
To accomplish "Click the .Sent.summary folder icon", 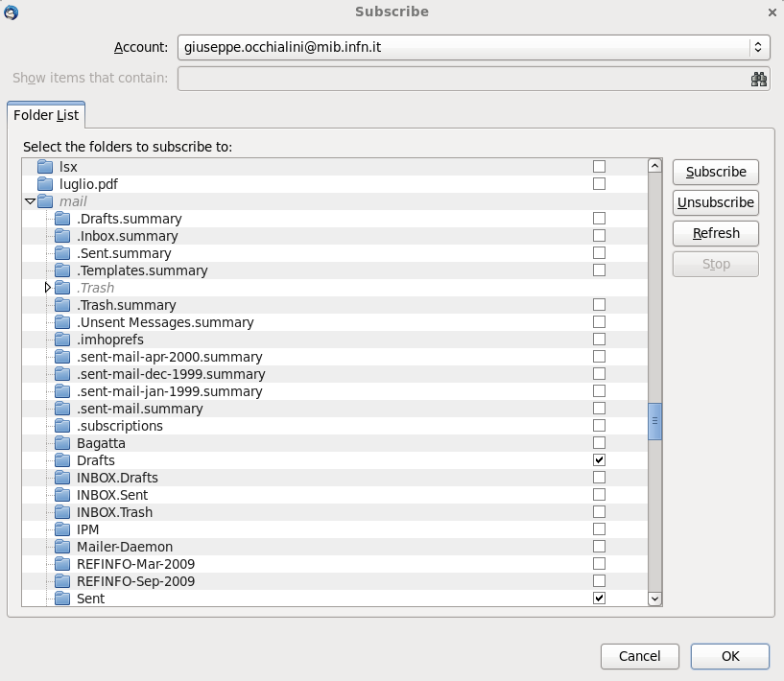I will coord(62,253).
